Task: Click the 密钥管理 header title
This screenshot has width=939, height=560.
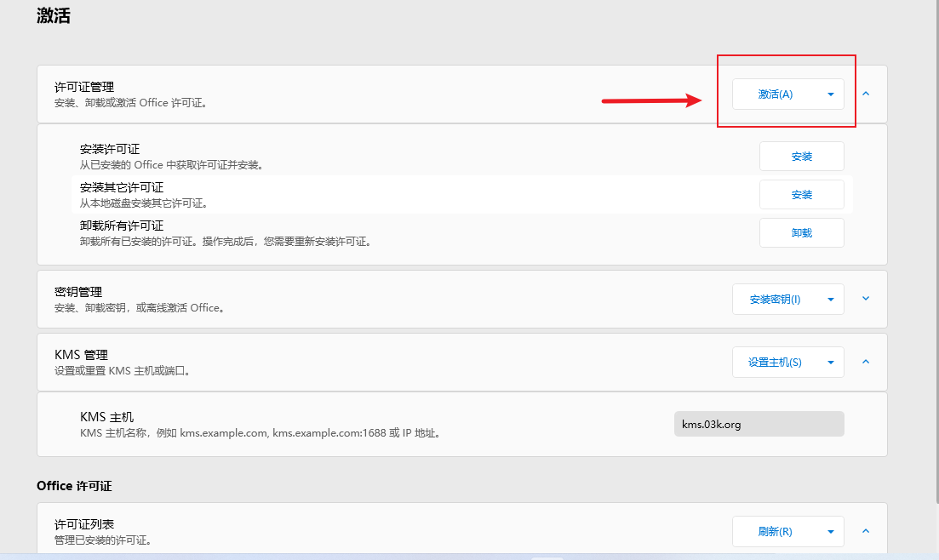Action: [78, 292]
